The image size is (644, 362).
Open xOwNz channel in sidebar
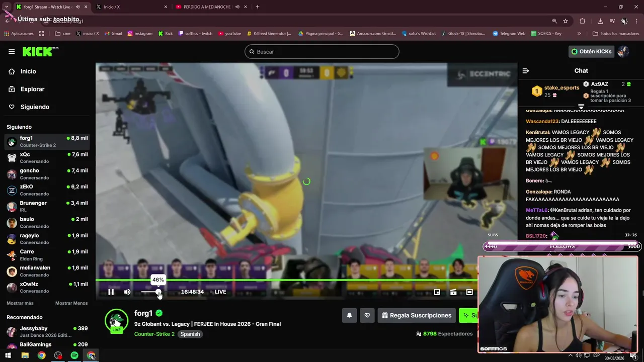[x=47, y=288]
